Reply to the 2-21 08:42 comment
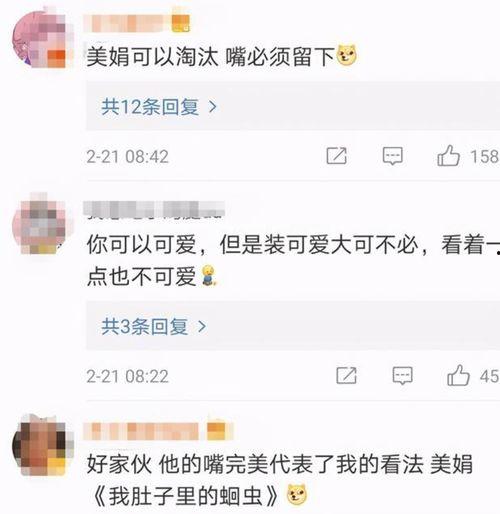The width and height of the screenshot is (500, 514). click(393, 156)
